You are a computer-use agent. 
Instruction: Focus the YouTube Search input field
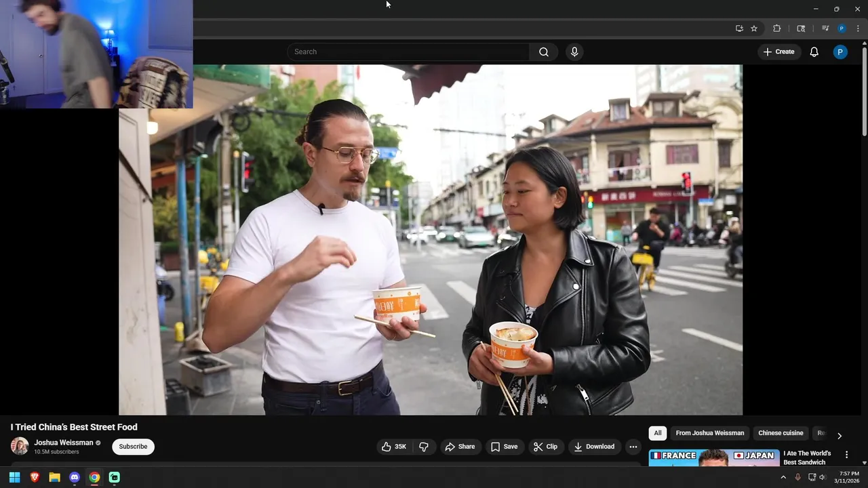click(409, 52)
